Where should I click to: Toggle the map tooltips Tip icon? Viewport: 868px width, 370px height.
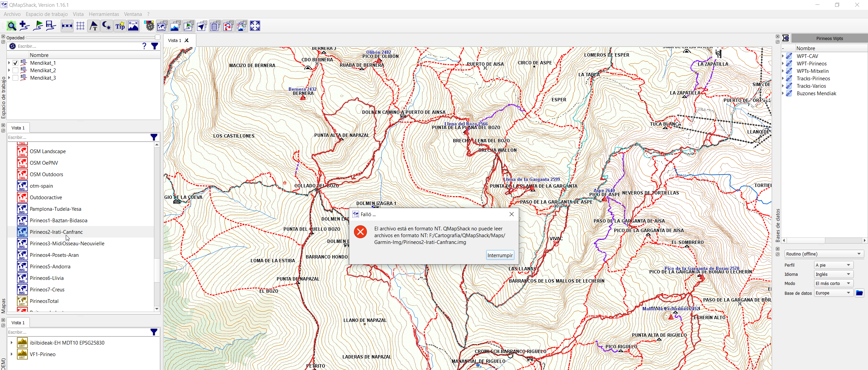[x=120, y=26]
